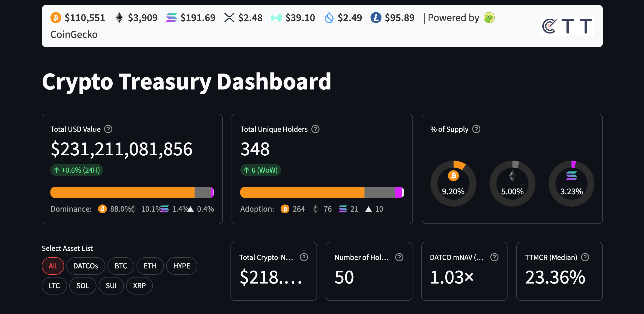Click Ethereum icon in Adoption row
Screen dimensions: 644x314
[316, 209]
